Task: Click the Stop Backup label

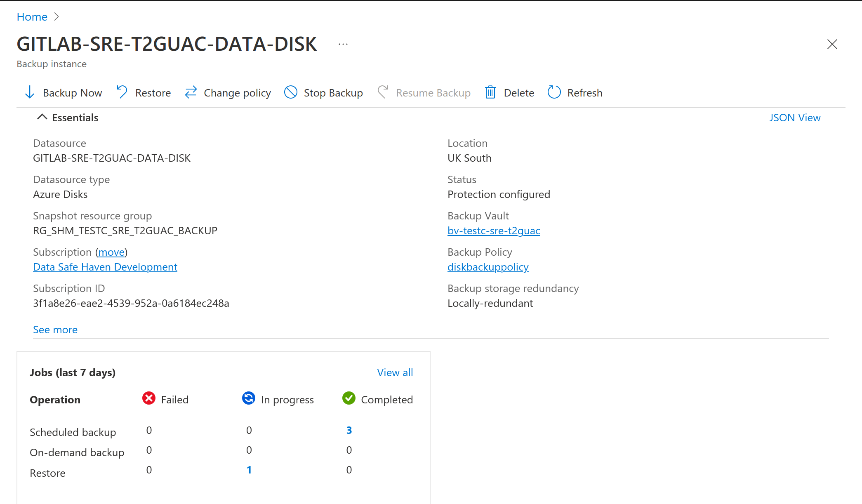Action: [x=333, y=93]
